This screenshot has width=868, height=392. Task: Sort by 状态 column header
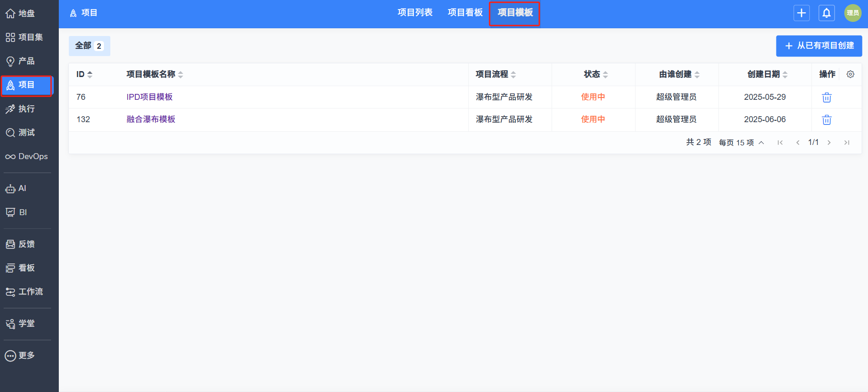595,74
